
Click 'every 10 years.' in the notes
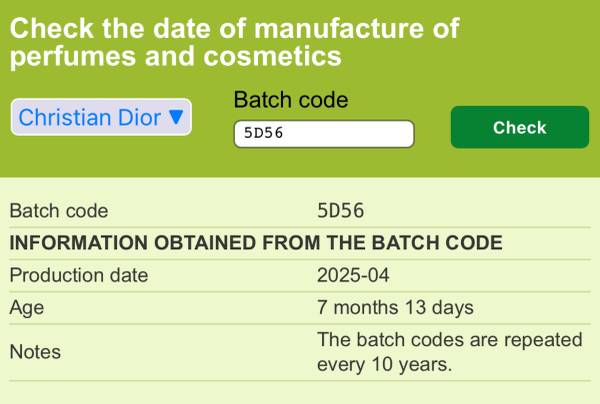click(x=386, y=364)
